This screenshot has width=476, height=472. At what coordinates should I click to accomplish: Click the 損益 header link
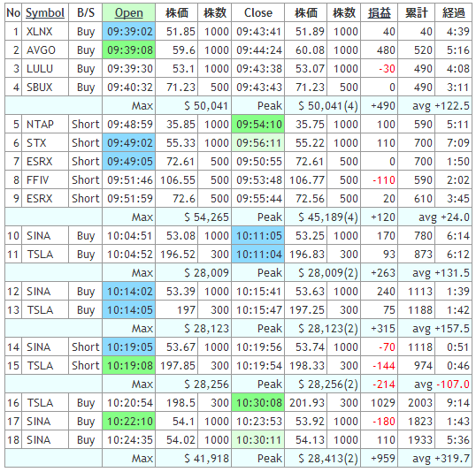click(380, 12)
